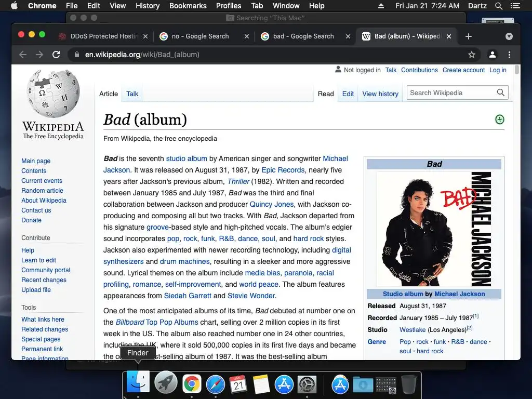Open Recent changes in sidebar
532x399 pixels.
point(44,280)
